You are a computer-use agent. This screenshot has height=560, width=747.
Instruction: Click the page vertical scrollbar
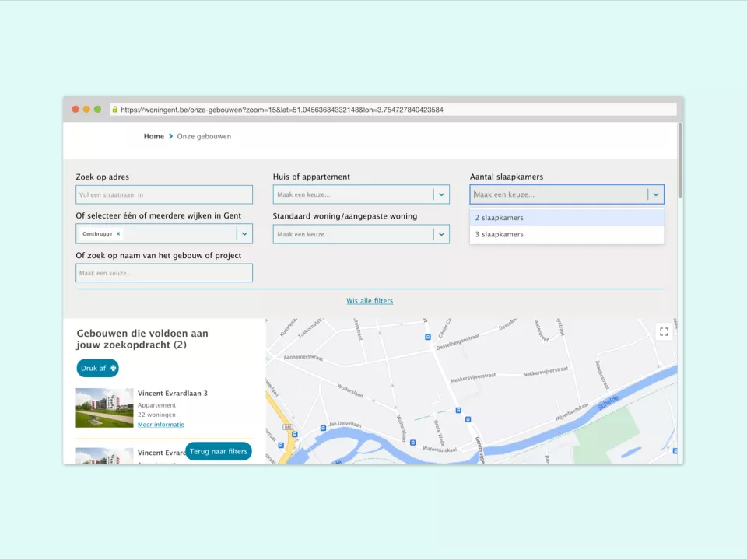(680, 160)
